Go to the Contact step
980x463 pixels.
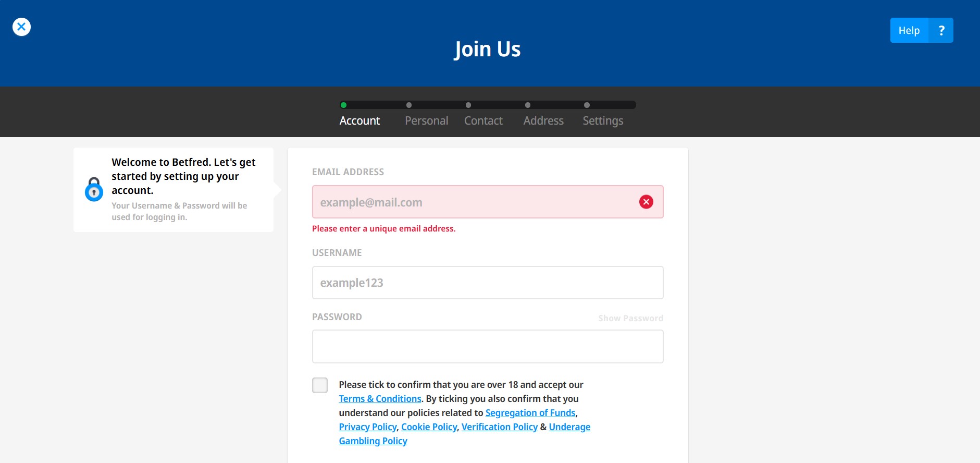[483, 120]
